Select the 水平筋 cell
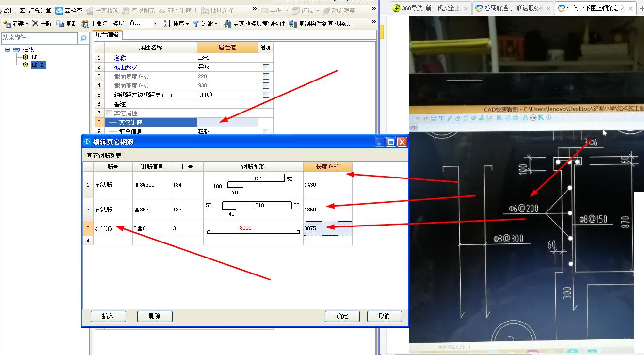The image size is (644, 355). tap(113, 228)
